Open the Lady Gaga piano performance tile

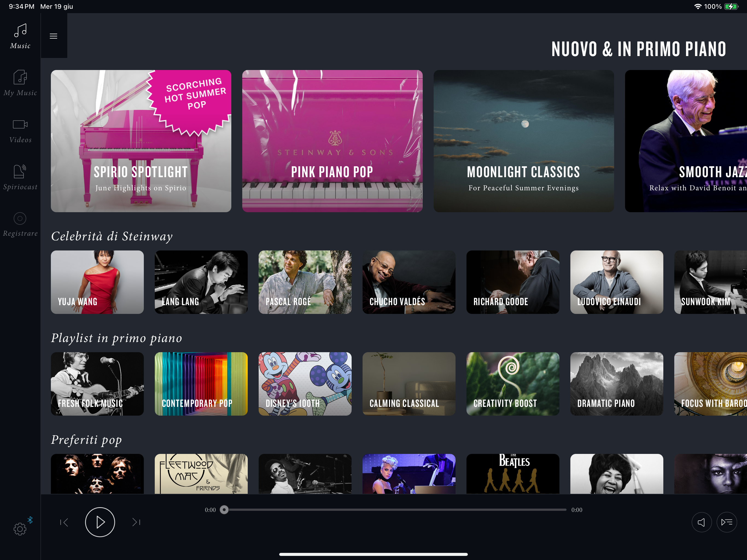point(409,474)
